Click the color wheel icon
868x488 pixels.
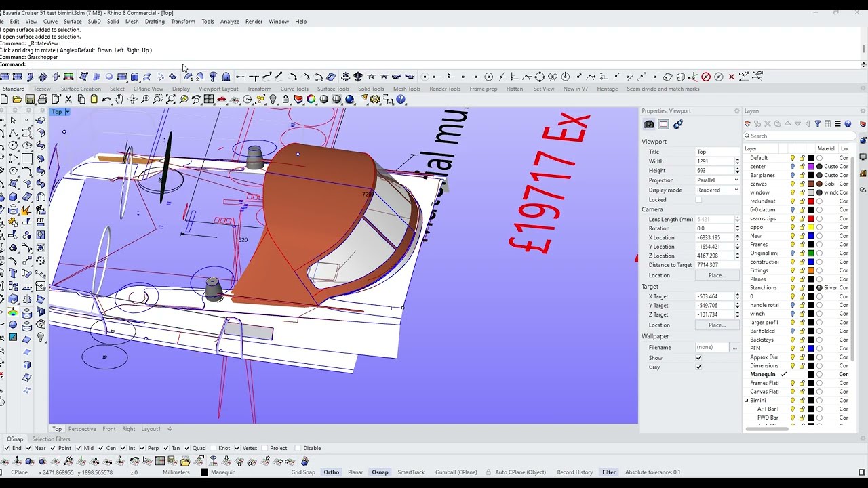click(311, 100)
